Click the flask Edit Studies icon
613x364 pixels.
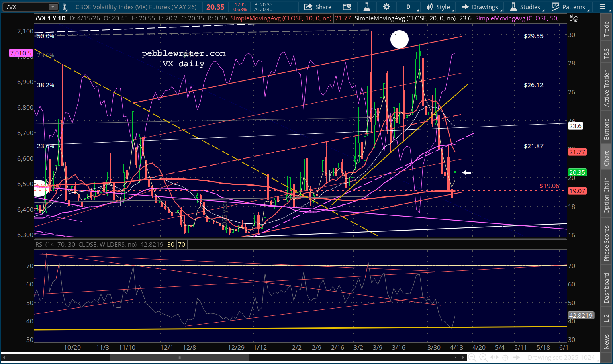click(366, 7)
